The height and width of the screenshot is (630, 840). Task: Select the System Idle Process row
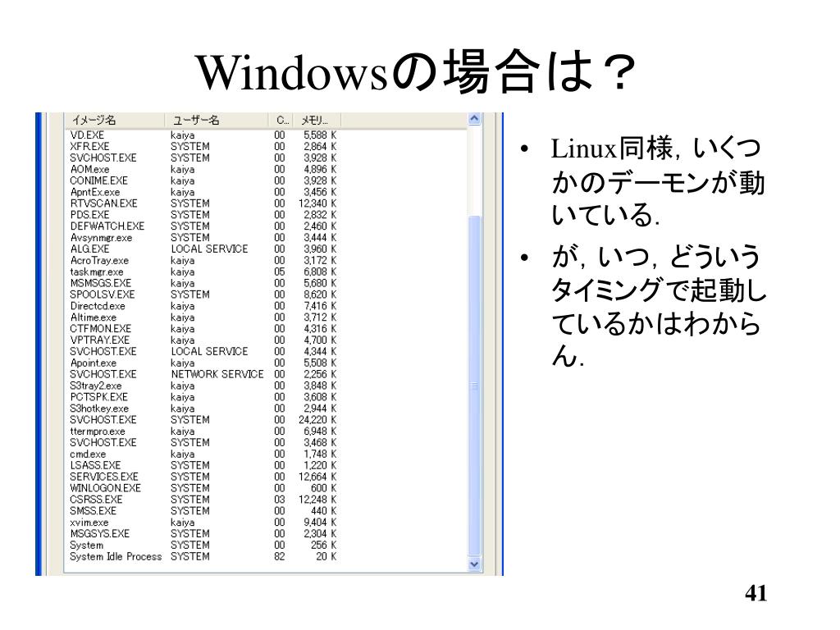click(203, 557)
